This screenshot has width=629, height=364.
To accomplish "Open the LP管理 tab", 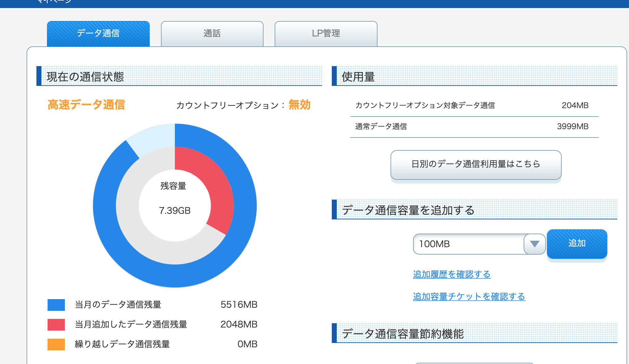I will click(326, 33).
